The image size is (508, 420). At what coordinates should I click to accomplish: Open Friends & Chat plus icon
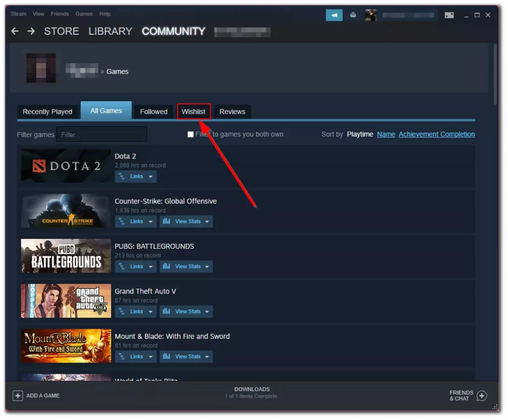coord(482,395)
